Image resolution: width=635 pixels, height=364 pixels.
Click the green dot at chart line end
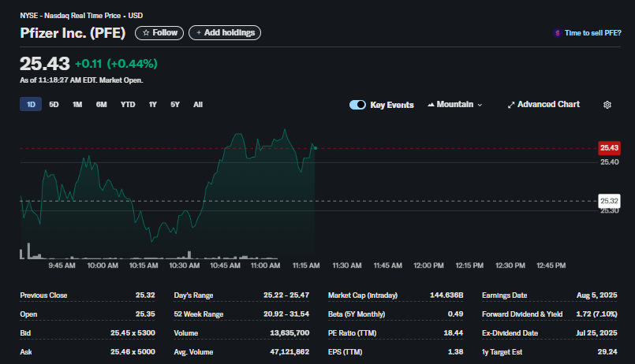point(316,148)
